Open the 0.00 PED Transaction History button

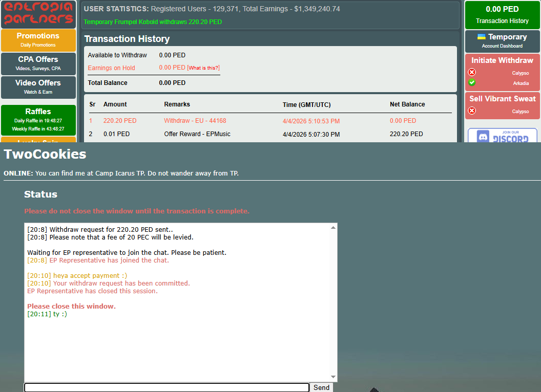(x=502, y=15)
